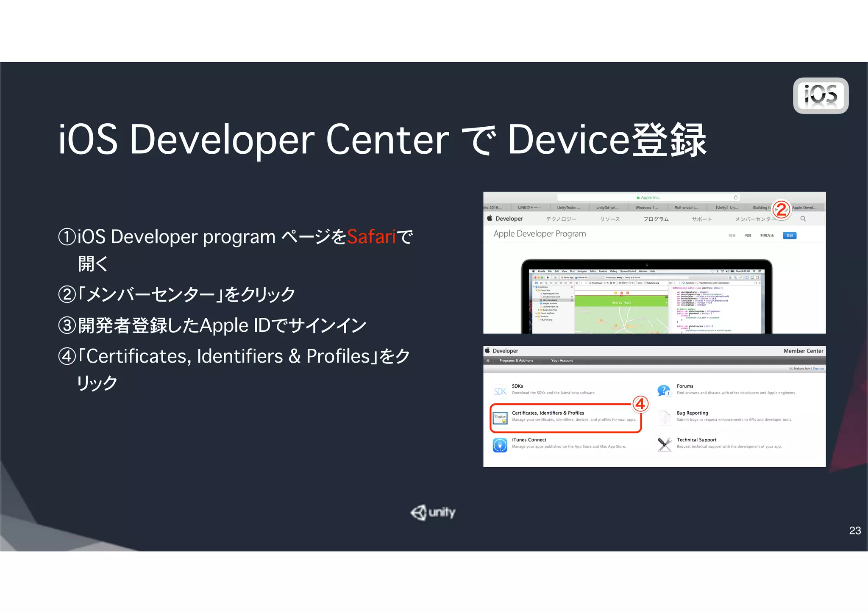Click the SDK icon in Member Center
This screenshot has width=868, height=613.
(500, 391)
